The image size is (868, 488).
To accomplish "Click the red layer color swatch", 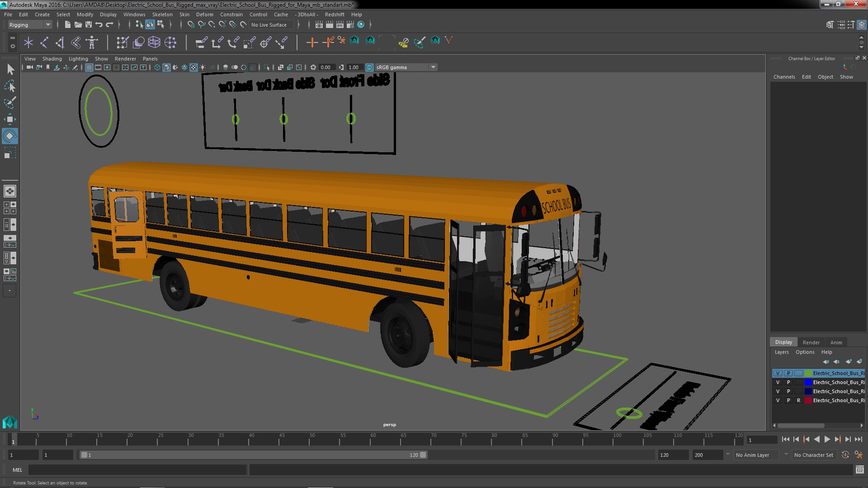I will point(808,400).
